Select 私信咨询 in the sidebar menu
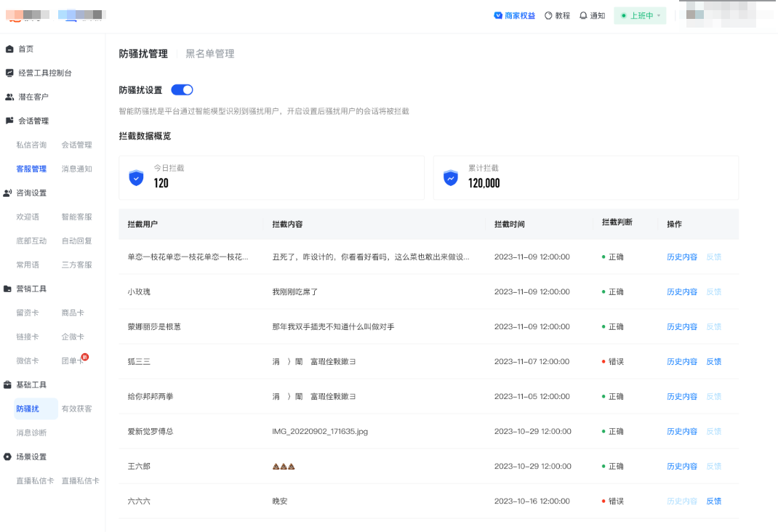 [x=30, y=145]
